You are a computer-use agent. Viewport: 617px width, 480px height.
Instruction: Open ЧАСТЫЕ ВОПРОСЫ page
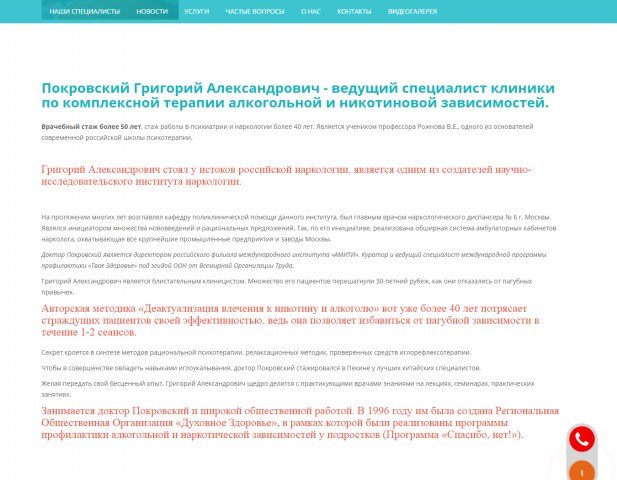tap(255, 11)
